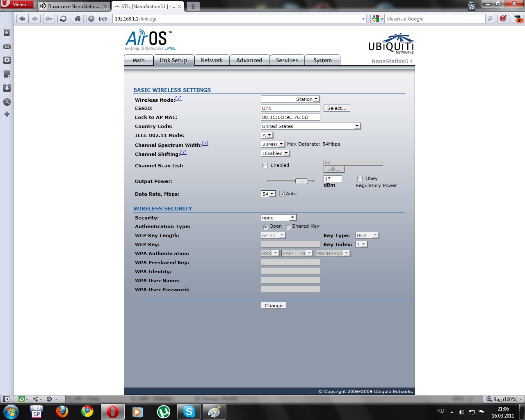This screenshot has width=525, height=420.
Task: Switch to the Main tab
Action: pyautogui.click(x=139, y=60)
